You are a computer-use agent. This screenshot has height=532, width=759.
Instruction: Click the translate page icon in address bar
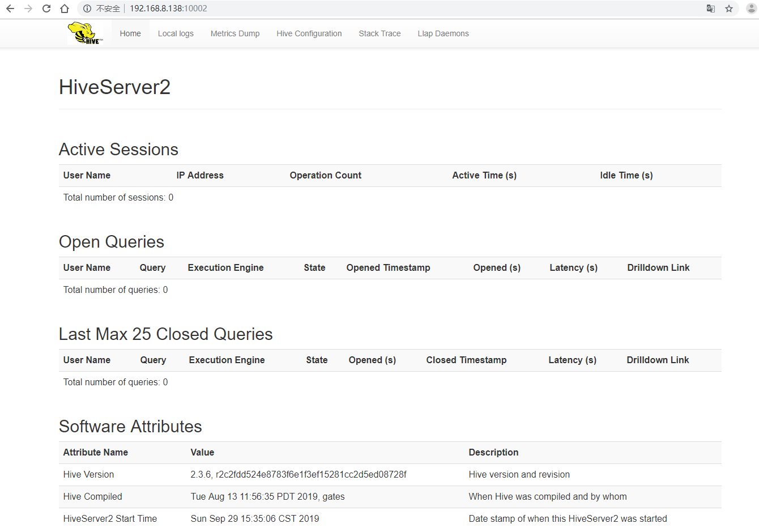coord(711,8)
